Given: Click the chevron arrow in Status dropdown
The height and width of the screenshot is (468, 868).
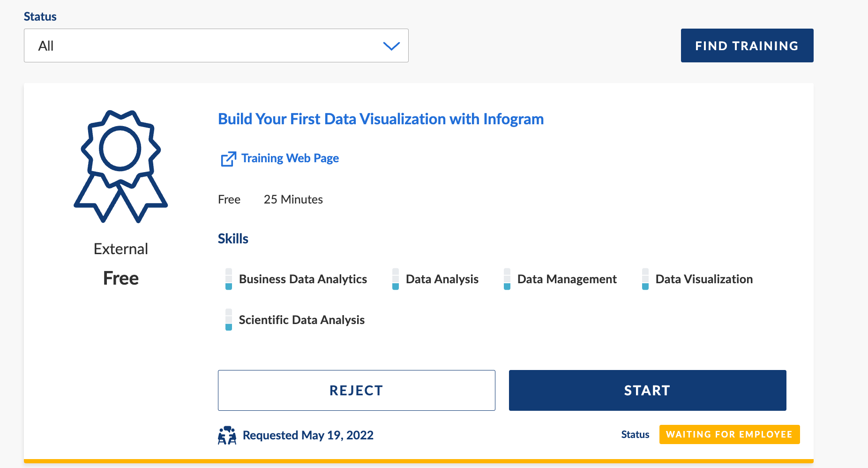Looking at the screenshot, I should click(x=391, y=46).
